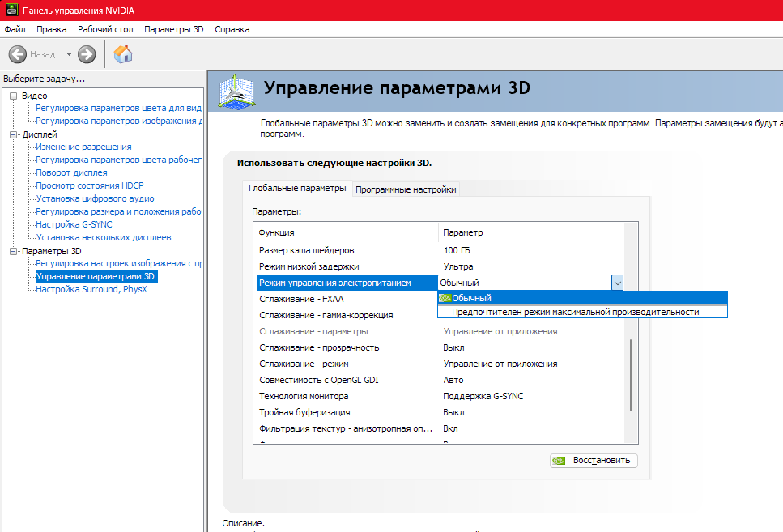Switch to Программные настройки tab
Image resolution: width=783 pixels, height=532 pixels.
tap(407, 189)
